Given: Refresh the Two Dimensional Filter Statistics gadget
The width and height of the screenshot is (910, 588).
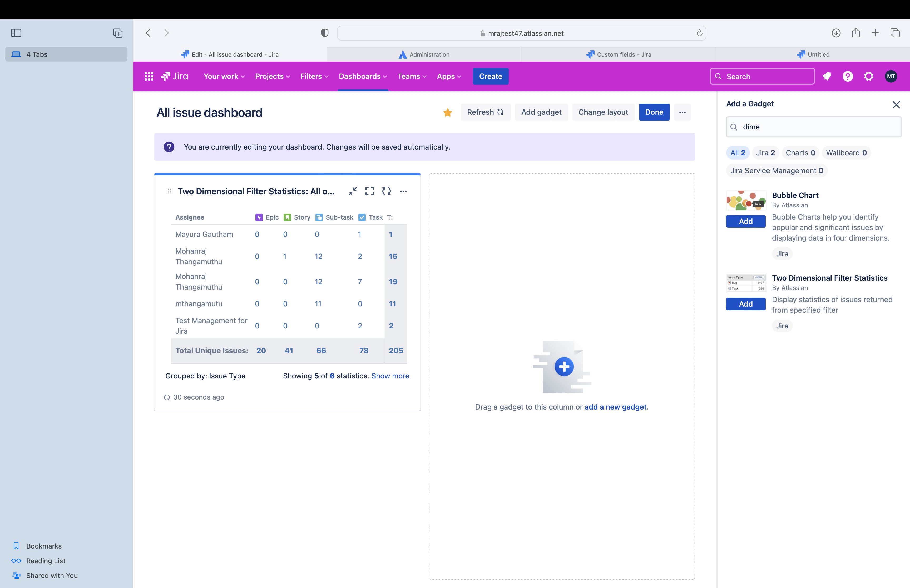Looking at the screenshot, I should pos(386,191).
